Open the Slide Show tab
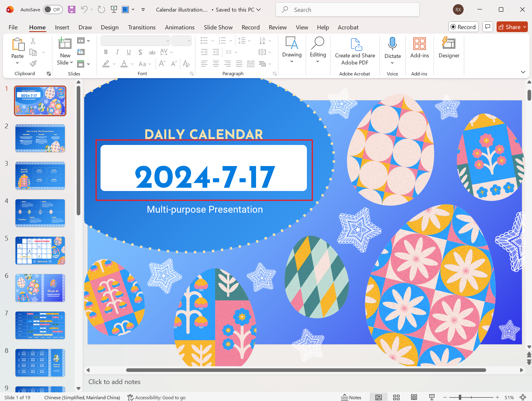 [x=218, y=27]
